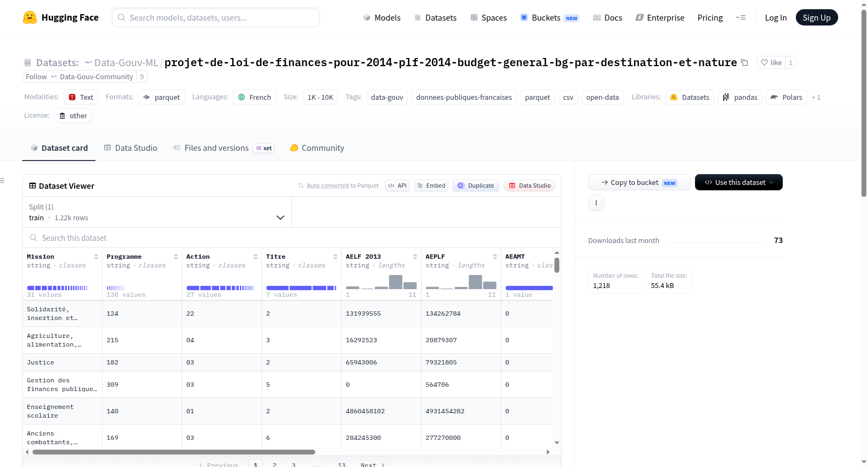Open the Embed option in Dataset Viewer
This screenshot has height=467, width=868.
431,185
